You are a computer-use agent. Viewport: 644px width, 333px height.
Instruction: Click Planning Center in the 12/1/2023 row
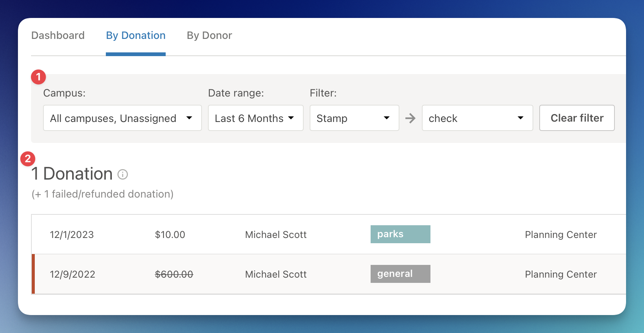[x=560, y=235]
